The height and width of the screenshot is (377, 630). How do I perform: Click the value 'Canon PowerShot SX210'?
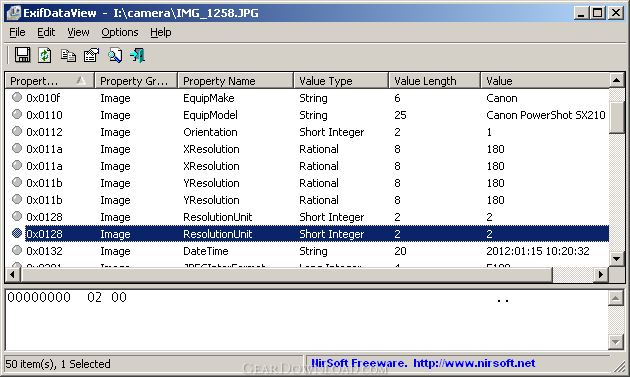click(546, 115)
